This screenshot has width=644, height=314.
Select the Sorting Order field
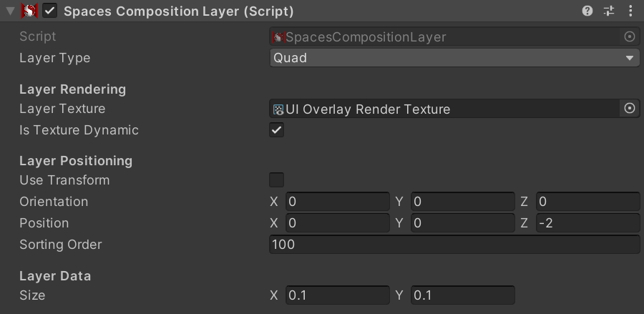point(454,244)
